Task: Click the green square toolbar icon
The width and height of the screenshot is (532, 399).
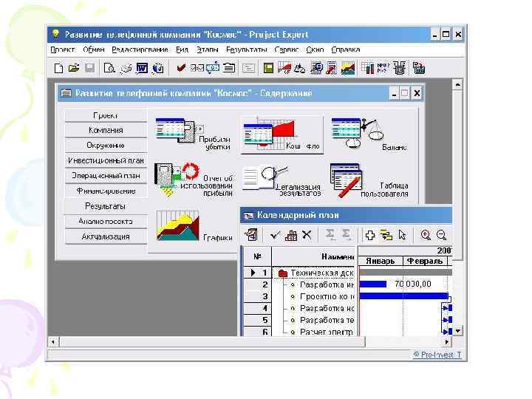Action: click(x=268, y=68)
